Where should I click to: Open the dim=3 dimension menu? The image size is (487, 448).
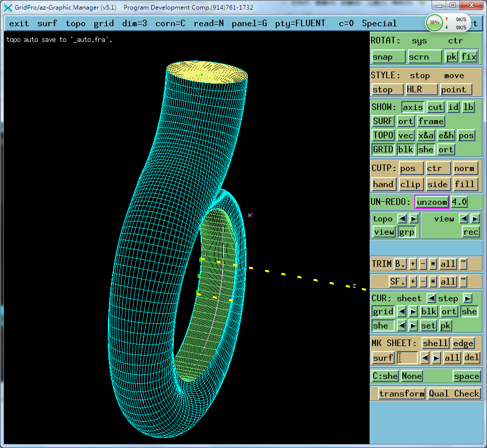pyautogui.click(x=134, y=23)
